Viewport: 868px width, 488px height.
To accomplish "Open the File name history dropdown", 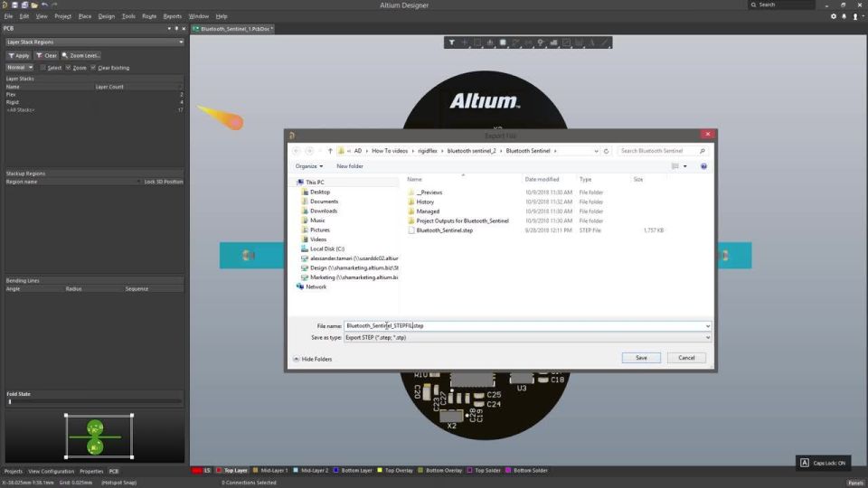I will pyautogui.click(x=707, y=326).
